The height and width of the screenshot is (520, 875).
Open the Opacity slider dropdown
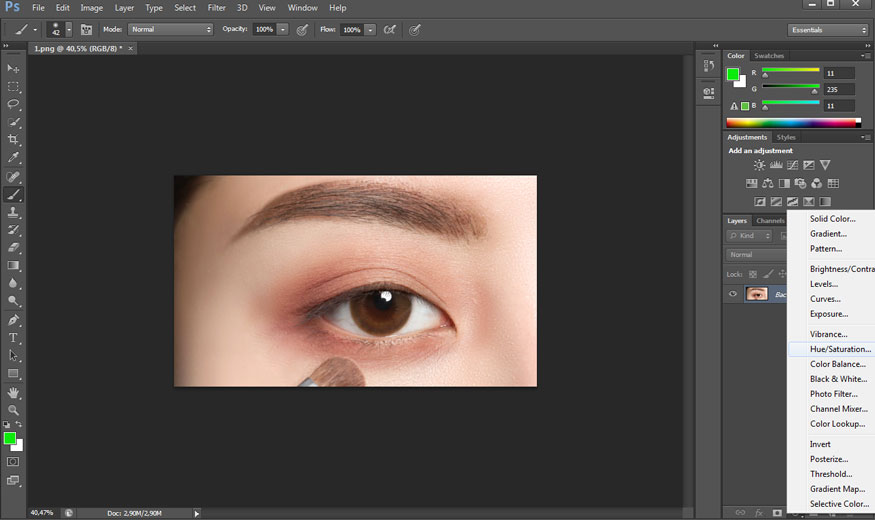pyautogui.click(x=283, y=30)
